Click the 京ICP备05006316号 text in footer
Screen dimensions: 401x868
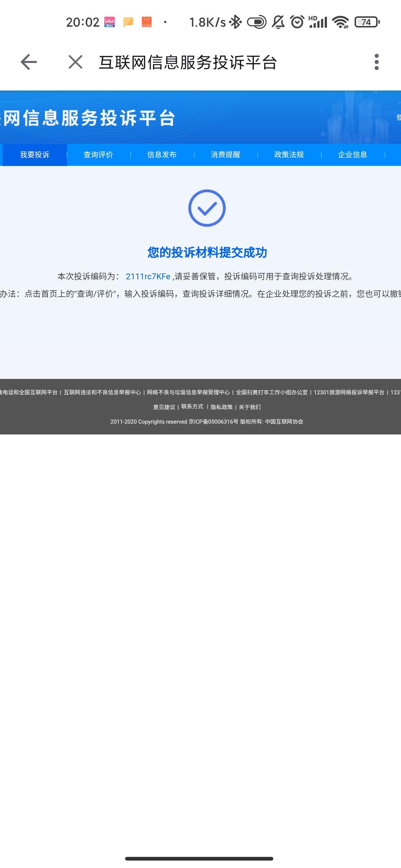click(x=213, y=422)
